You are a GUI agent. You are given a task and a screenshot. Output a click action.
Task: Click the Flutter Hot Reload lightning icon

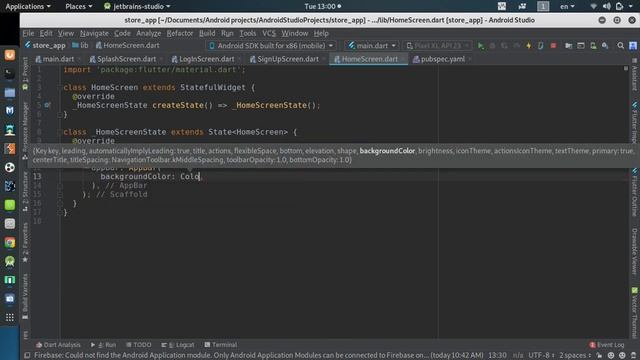529,46
